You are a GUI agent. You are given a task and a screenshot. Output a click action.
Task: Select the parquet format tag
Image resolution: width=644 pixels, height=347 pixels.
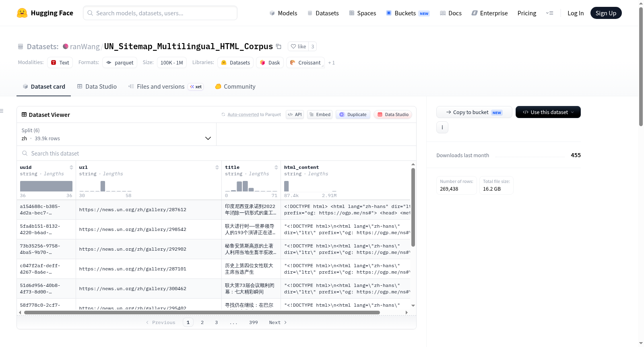[120, 62]
